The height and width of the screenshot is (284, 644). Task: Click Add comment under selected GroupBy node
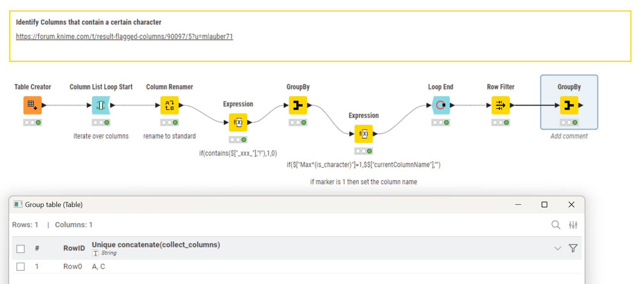[x=569, y=136]
